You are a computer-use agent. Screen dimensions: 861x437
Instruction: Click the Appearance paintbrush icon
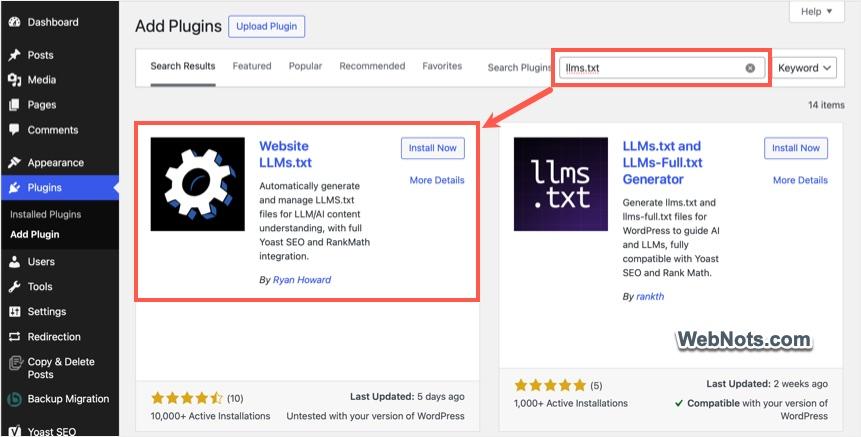(15, 163)
